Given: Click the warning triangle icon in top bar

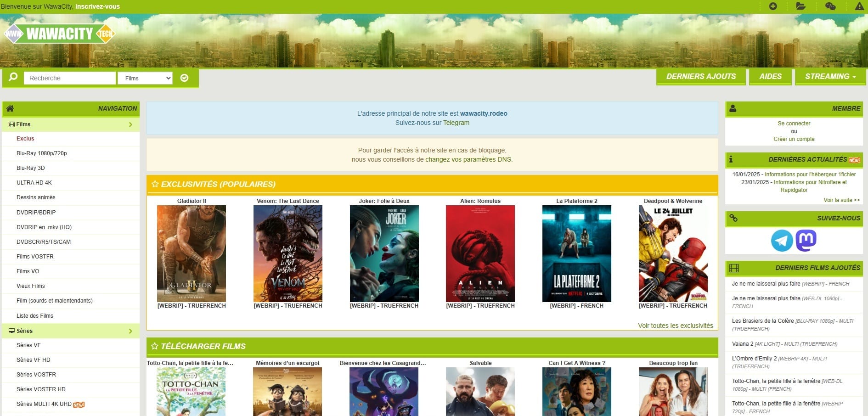Looking at the screenshot, I should pyautogui.click(x=859, y=6).
